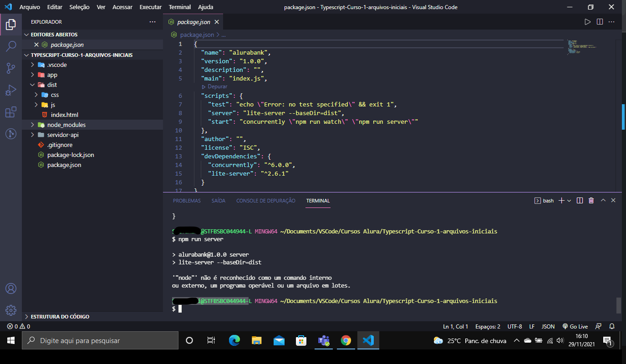The image size is (626, 364).
Task: Create a new terminal with plus icon
Action: [561, 201]
